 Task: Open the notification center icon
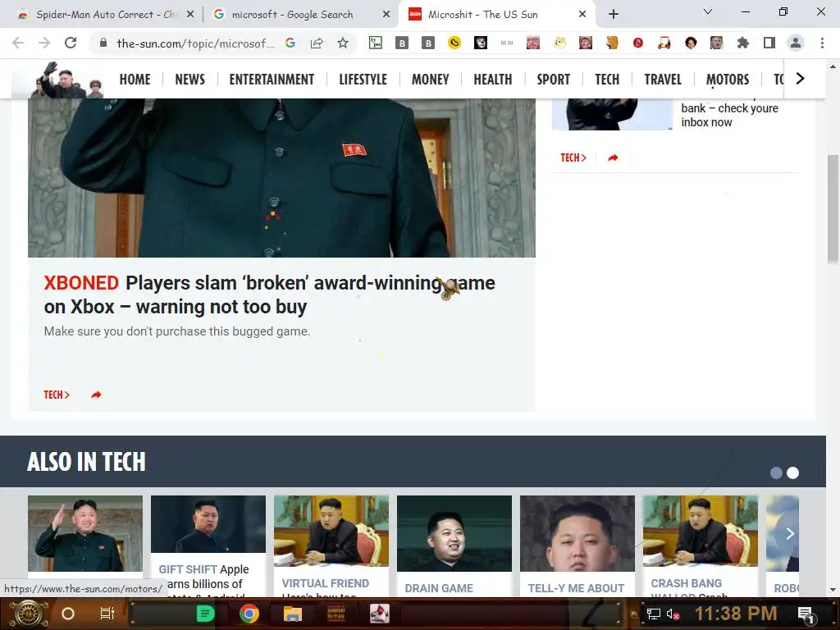pyautogui.click(x=806, y=614)
